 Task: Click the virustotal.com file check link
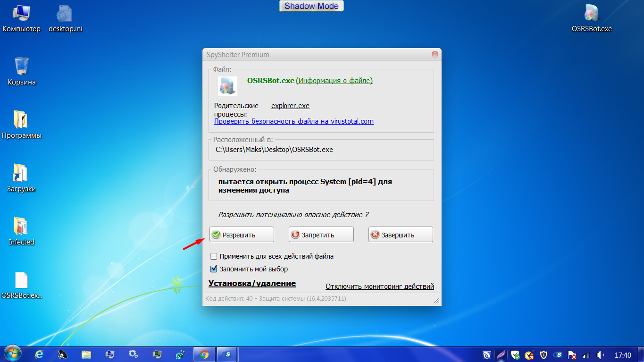[x=293, y=121]
